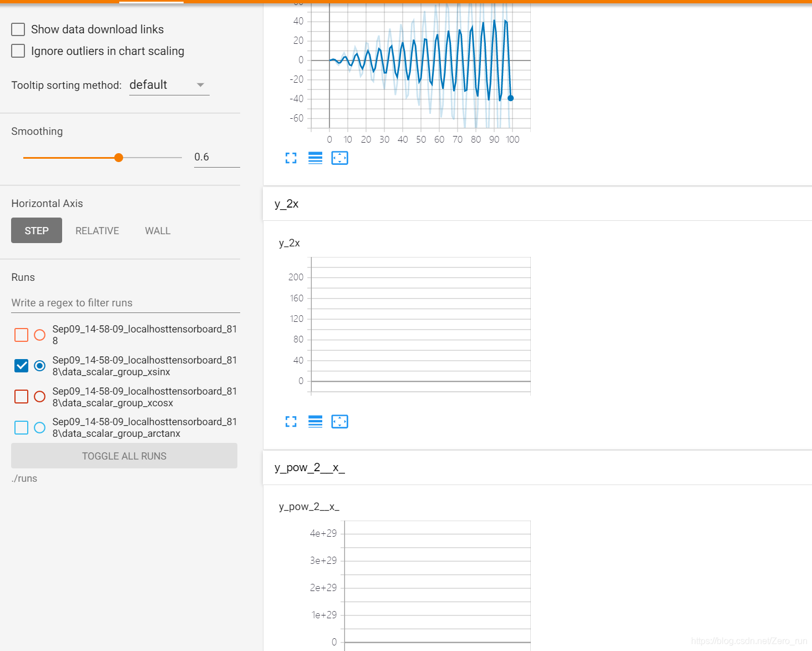Select only xcosx run radio button
The height and width of the screenshot is (651, 812).
point(40,396)
